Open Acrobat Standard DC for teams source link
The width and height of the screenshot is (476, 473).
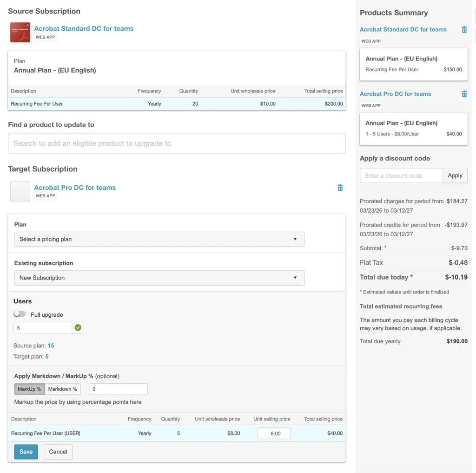click(84, 28)
